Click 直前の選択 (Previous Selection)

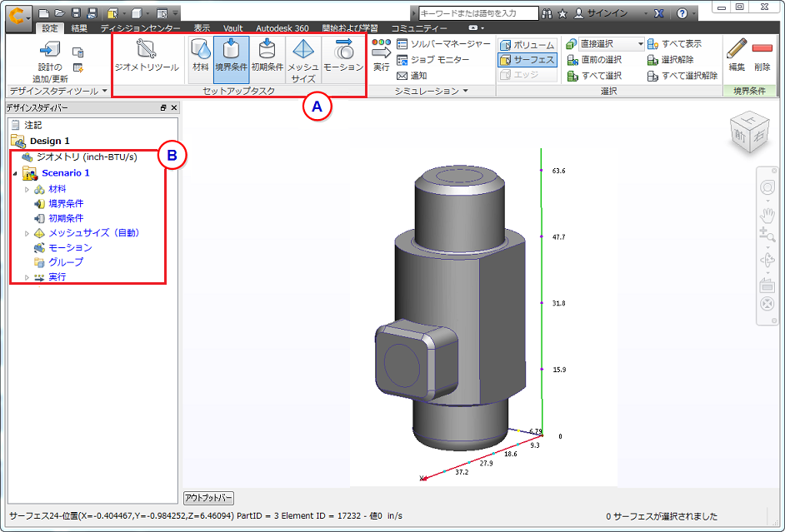pos(594,60)
